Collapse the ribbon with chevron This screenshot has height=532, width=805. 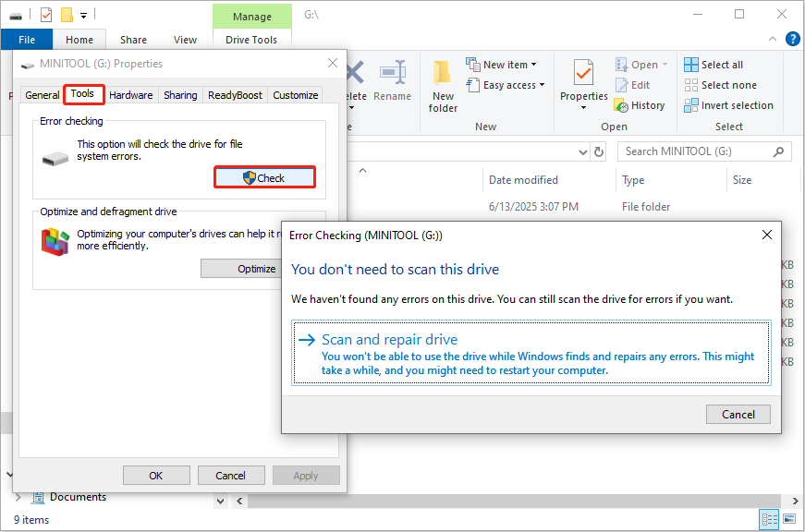[772, 39]
